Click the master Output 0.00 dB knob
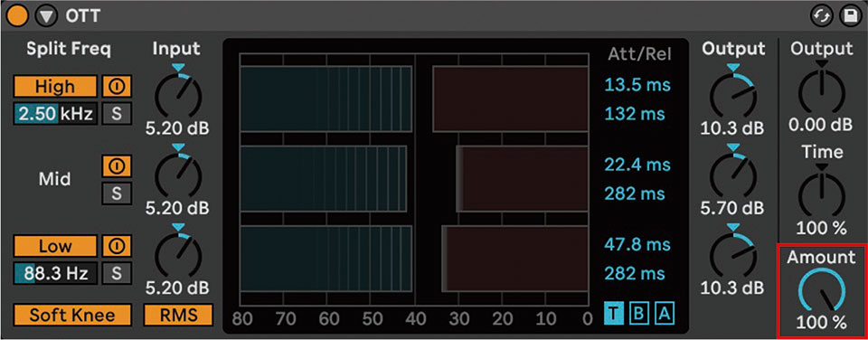 click(x=822, y=92)
